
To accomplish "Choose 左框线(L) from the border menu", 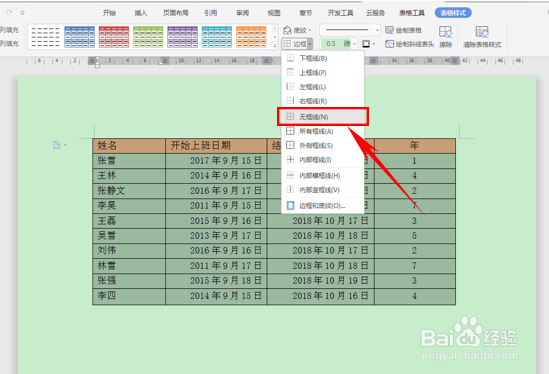I will [323, 87].
